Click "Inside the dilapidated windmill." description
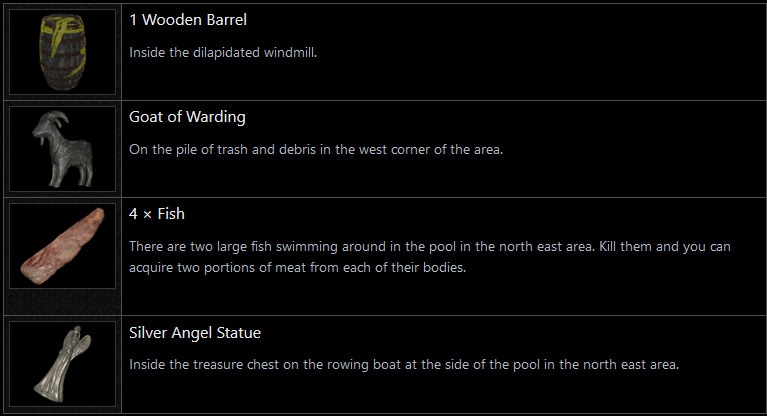This screenshot has width=767, height=416. [x=223, y=52]
